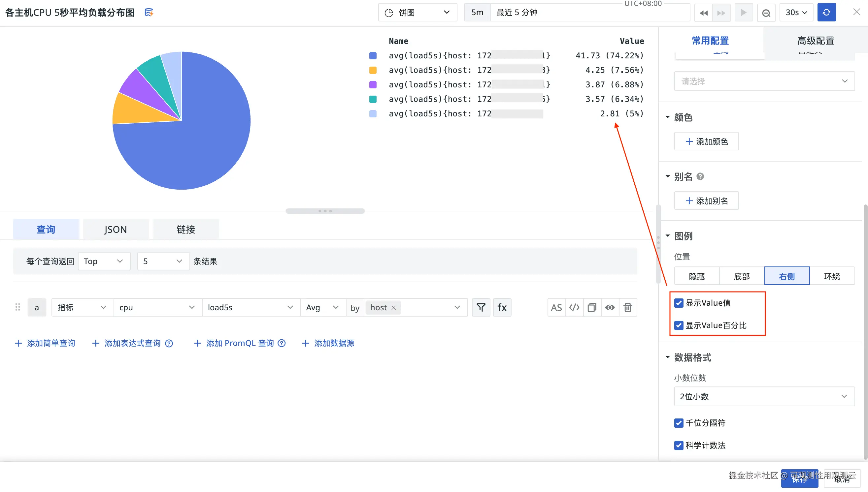
Task: Open the 2位小数 decimal places dropdown
Action: tap(764, 396)
